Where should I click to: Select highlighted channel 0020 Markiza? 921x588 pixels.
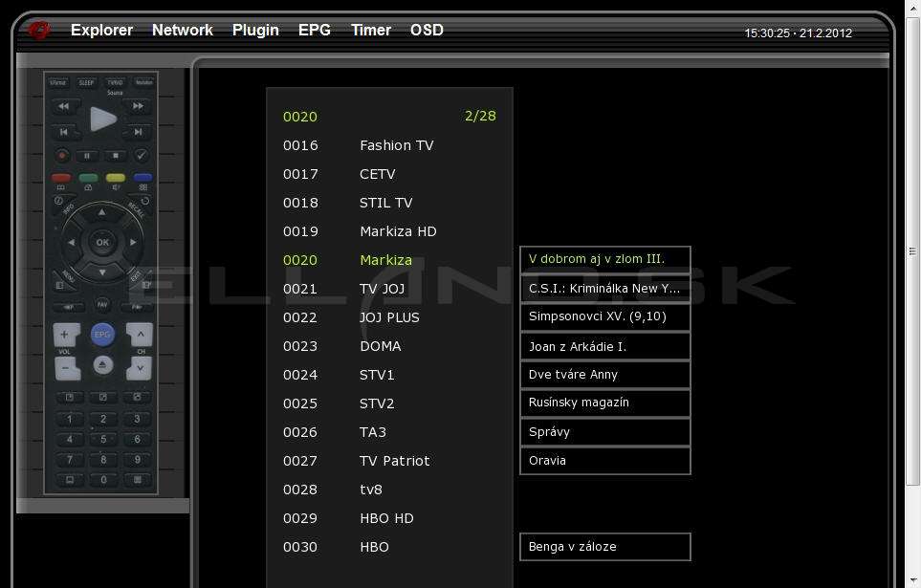pos(389,260)
